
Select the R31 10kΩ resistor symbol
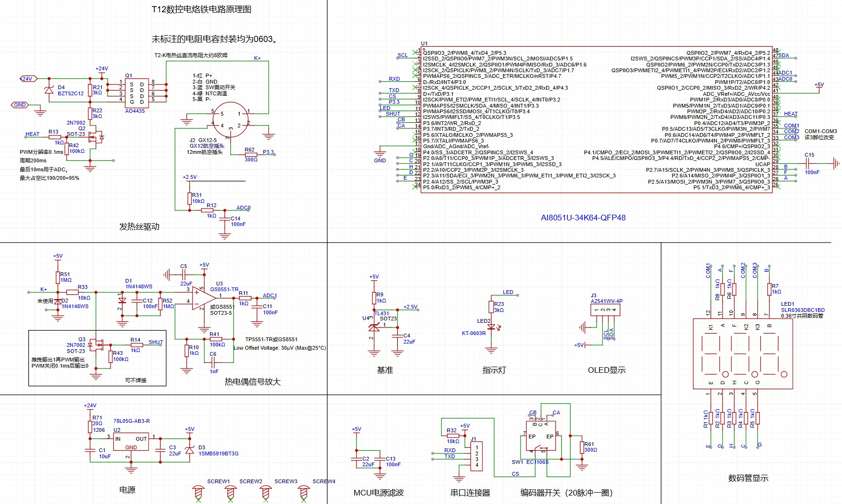tap(189, 198)
